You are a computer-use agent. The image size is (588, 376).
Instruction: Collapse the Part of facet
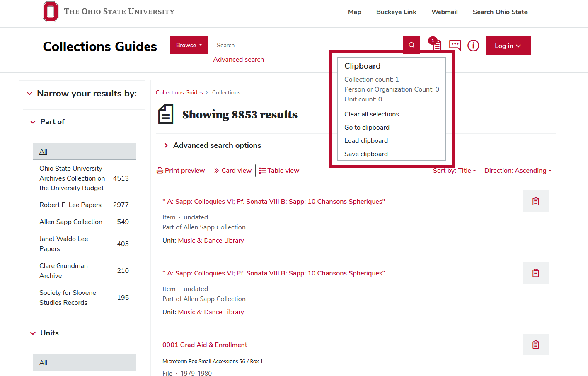pyautogui.click(x=48, y=122)
